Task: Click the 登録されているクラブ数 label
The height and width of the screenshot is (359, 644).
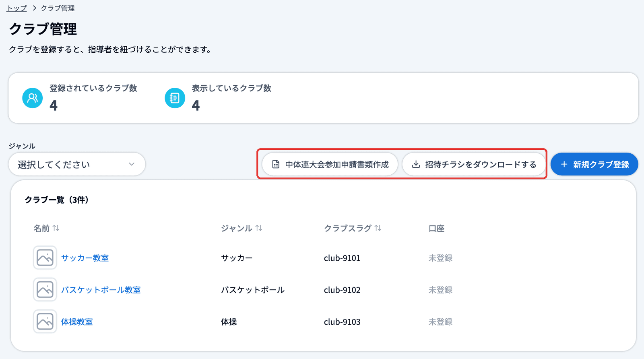Action: (93, 88)
